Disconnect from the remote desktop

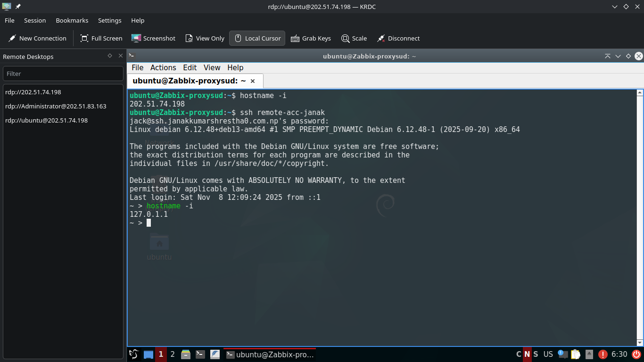coord(398,39)
